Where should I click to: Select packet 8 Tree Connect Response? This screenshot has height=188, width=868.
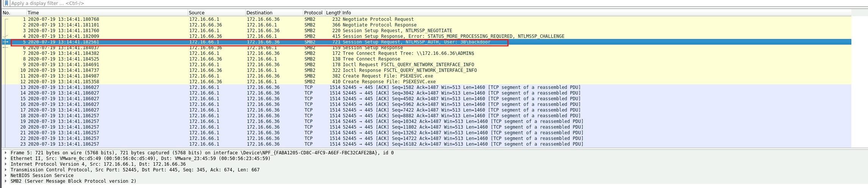pos(427,59)
